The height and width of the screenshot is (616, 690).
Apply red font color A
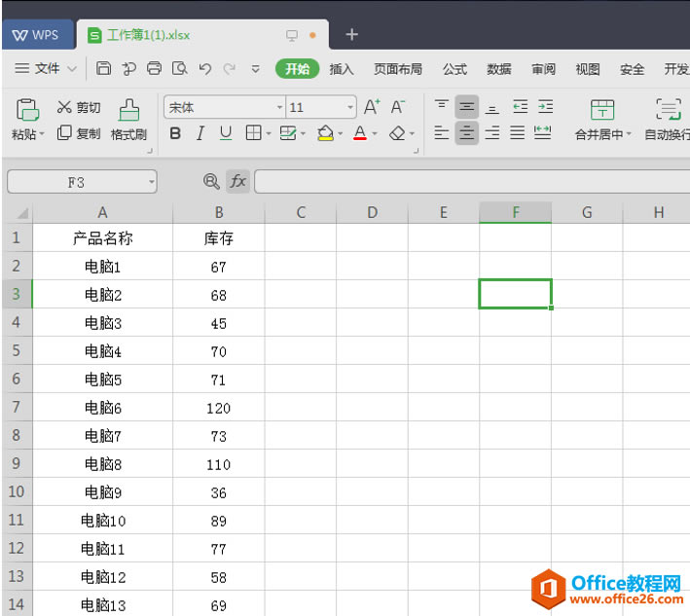coord(360,133)
